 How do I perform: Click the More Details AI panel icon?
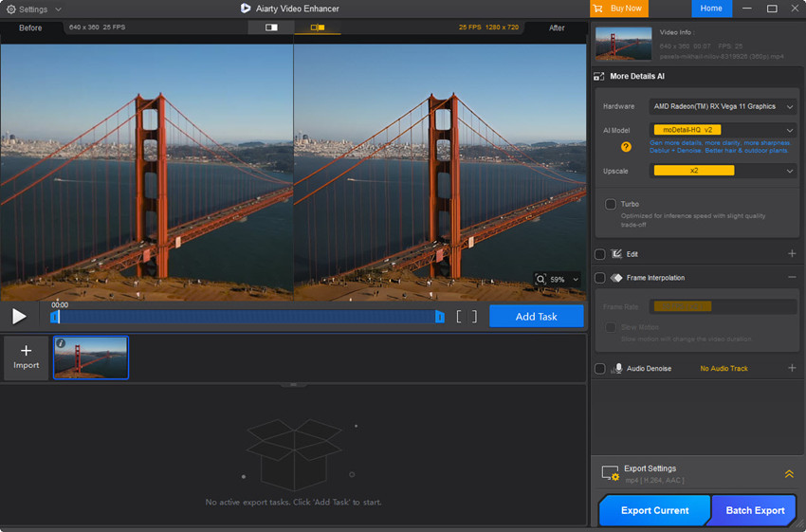pyautogui.click(x=599, y=76)
